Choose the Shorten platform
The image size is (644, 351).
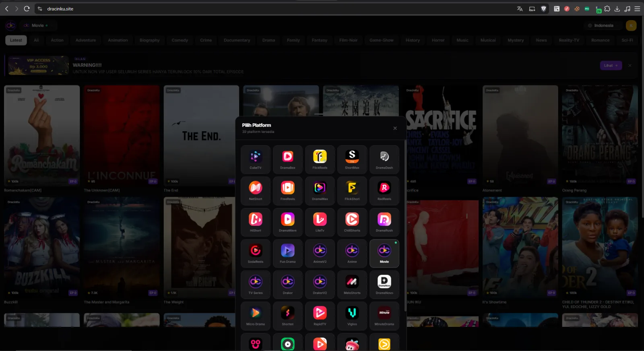point(288,316)
